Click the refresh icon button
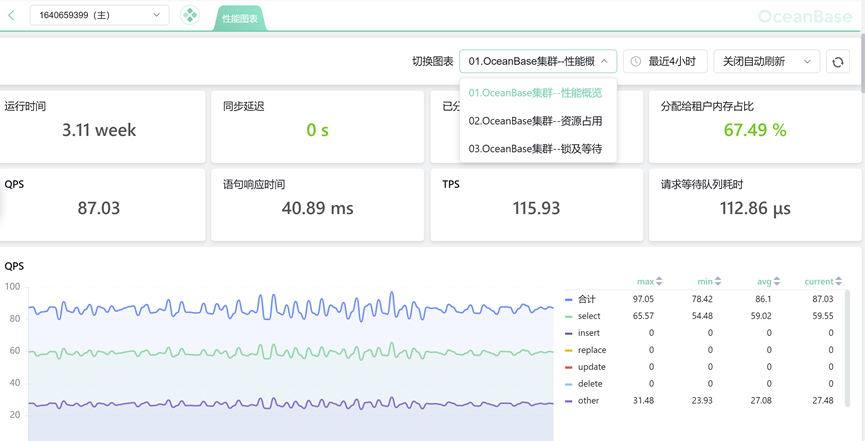The width and height of the screenshot is (865, 441). coord(837,62)
